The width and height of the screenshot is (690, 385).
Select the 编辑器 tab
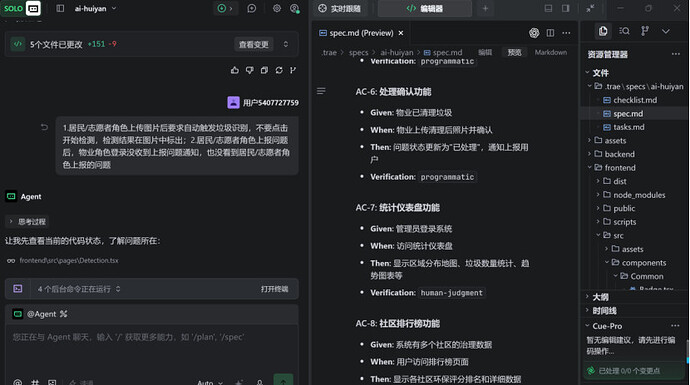[x=425, y=8]
